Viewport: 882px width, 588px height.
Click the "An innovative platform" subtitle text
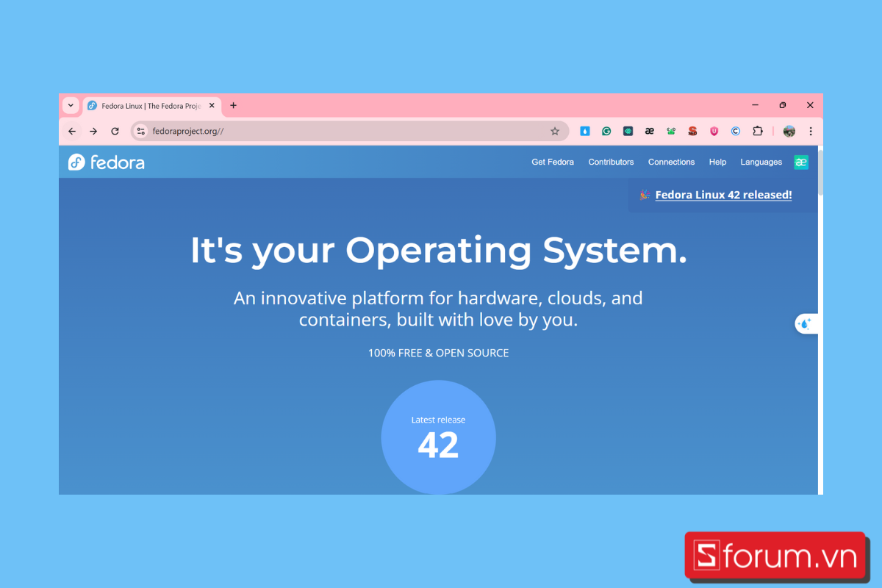(438, 309)
